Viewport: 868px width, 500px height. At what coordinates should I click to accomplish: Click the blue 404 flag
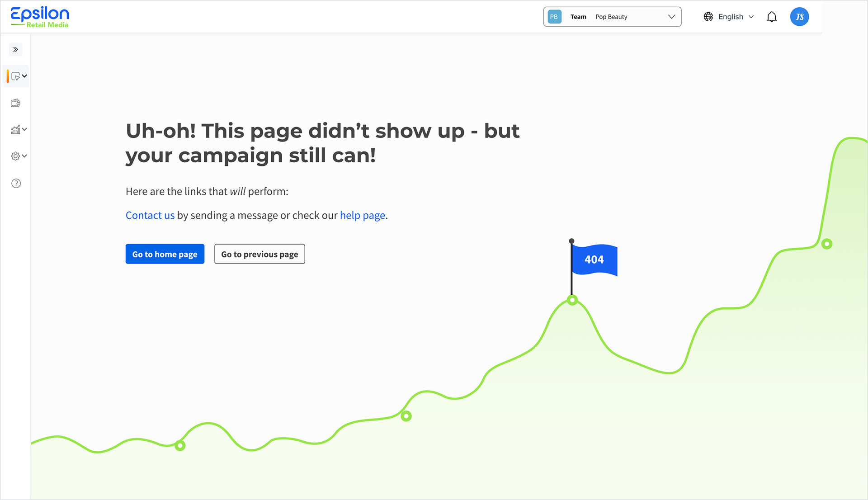point(594,259)
